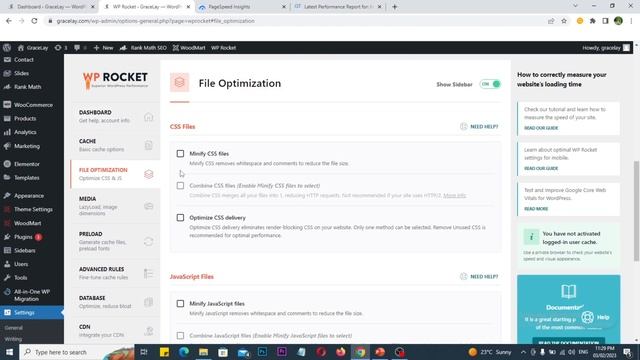This screenshot has height=360, width=640.
Task: Open comments icon in admin bar
Action: [x=80, y=48]
